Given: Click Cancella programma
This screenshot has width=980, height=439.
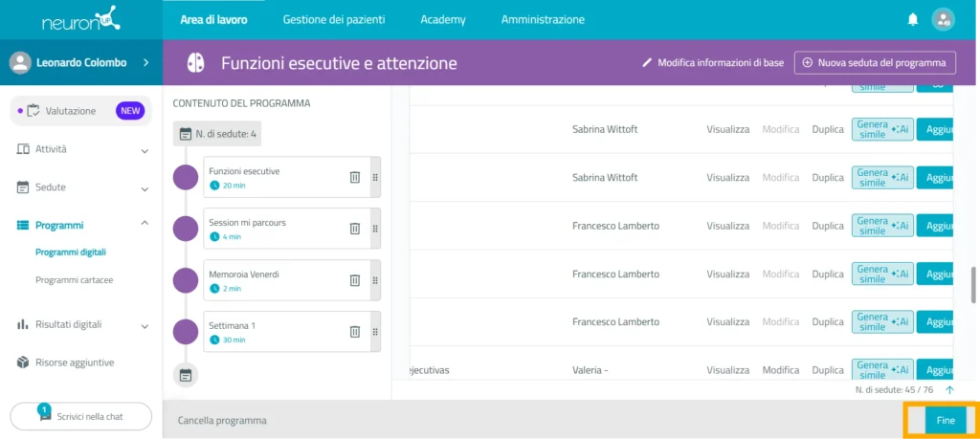Looking at the screenshot, I should click(x=222, y=420).
